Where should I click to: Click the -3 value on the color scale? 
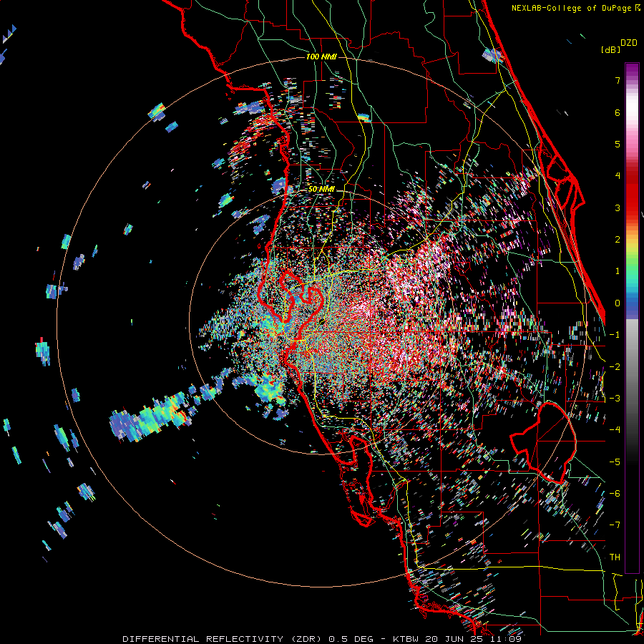pyautogui.click(x=615, y=399)
